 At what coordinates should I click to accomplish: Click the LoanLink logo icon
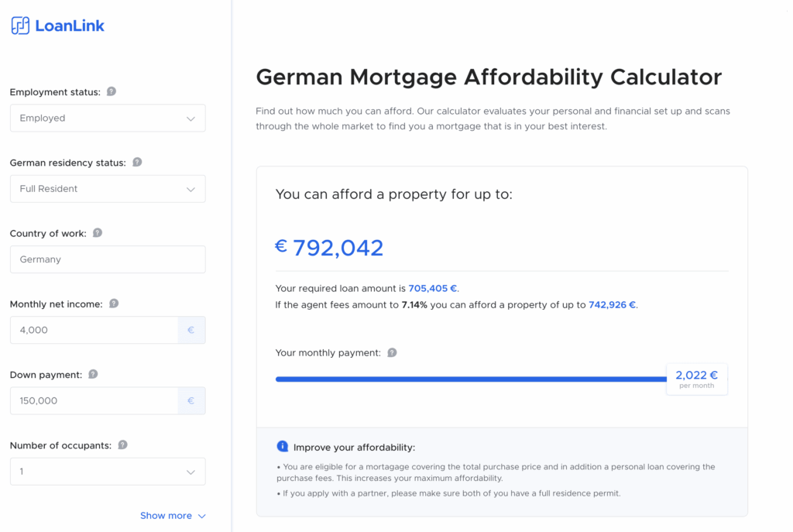(20, 26)
